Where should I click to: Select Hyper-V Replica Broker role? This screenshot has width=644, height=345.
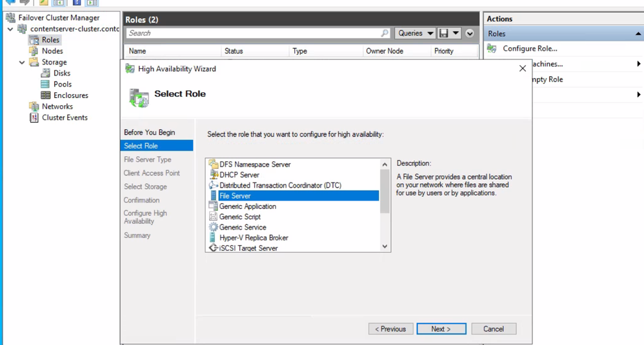coord(254,237)
